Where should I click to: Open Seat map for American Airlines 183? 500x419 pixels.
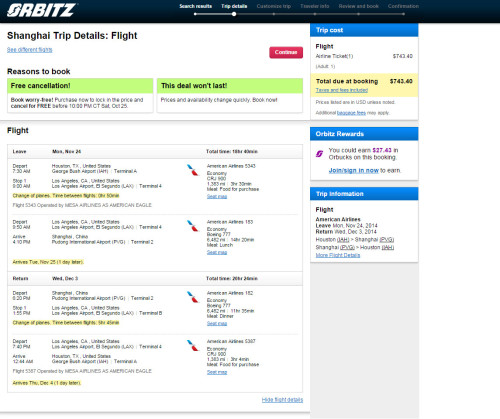tap(217, 253)
